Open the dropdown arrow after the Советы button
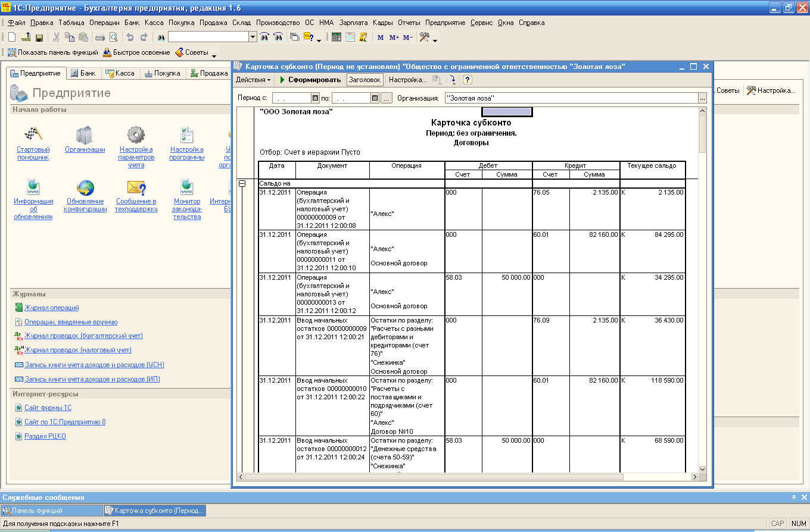This screenshot has width=810, height=532. coord(214,55)
